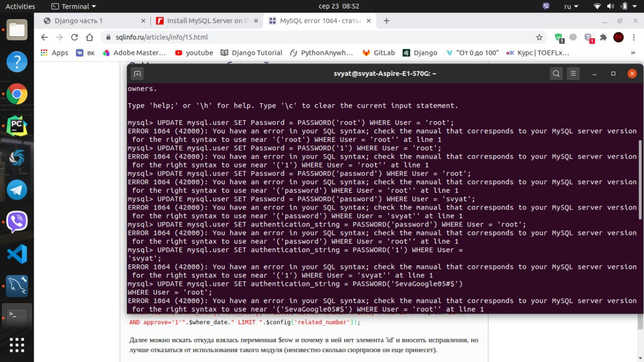
Task: Close the MySQL error 1064 tab
Action: pyautogui.click(x=368, y=21)
